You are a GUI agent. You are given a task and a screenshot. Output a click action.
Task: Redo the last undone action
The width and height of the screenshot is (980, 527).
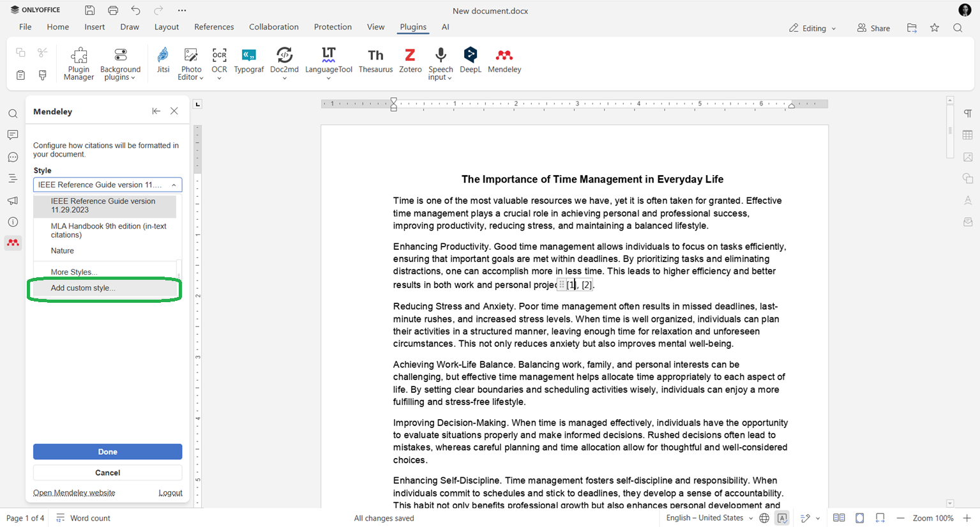(x=158, y=10)
